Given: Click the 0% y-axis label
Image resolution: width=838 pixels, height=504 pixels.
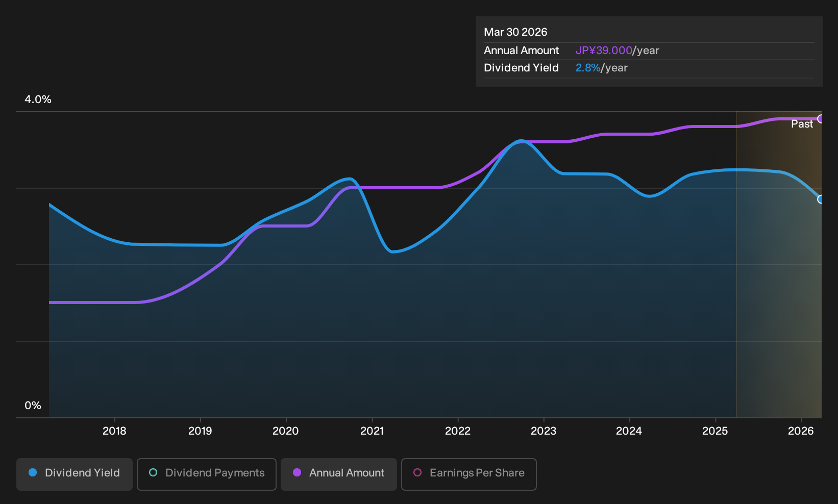Looking at the screenshot, I should pos(33,406).
